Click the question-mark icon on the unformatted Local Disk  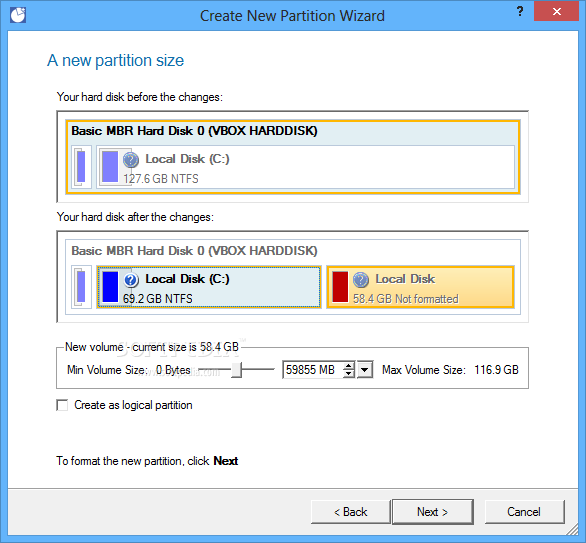pyautogui.click(x=361, y=280)
